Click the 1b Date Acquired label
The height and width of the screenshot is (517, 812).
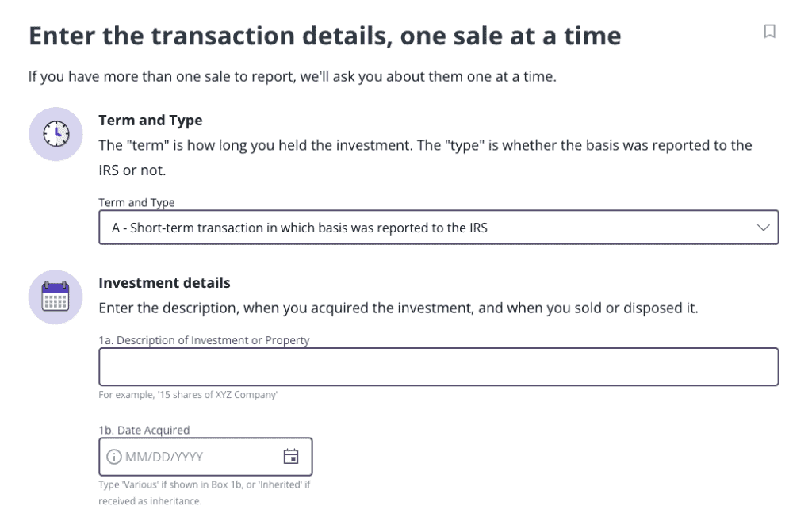pos(144,430)
